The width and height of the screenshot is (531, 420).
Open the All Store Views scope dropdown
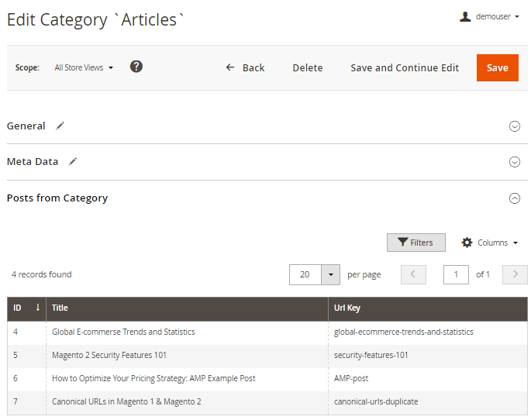(x=84, y=67)
